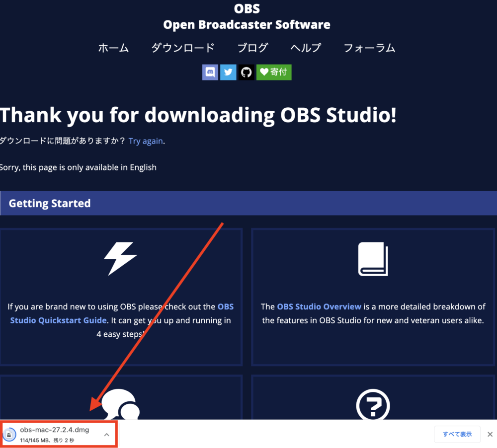
Task: Open the ヘルプ menu item
Action: click(306, 48)
